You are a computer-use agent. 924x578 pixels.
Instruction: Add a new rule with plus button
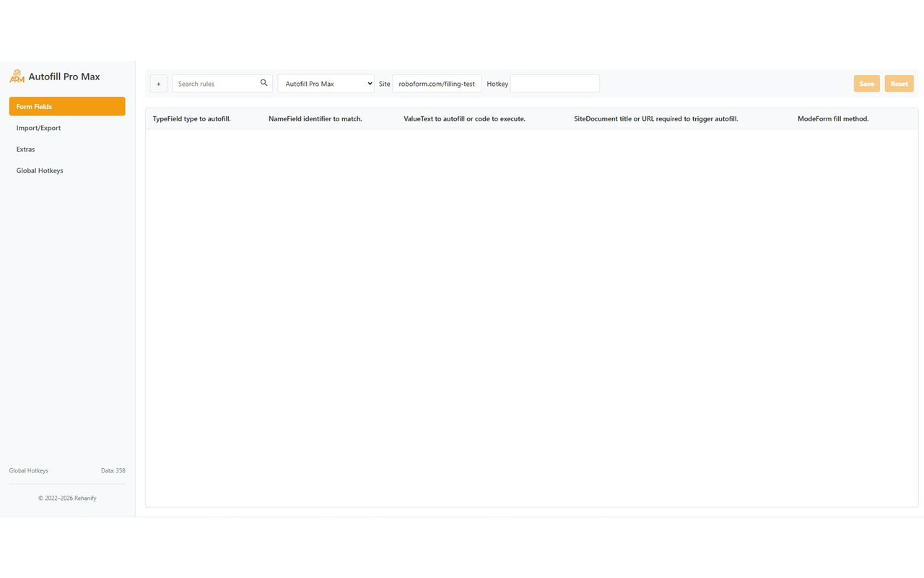click(159, 84)
